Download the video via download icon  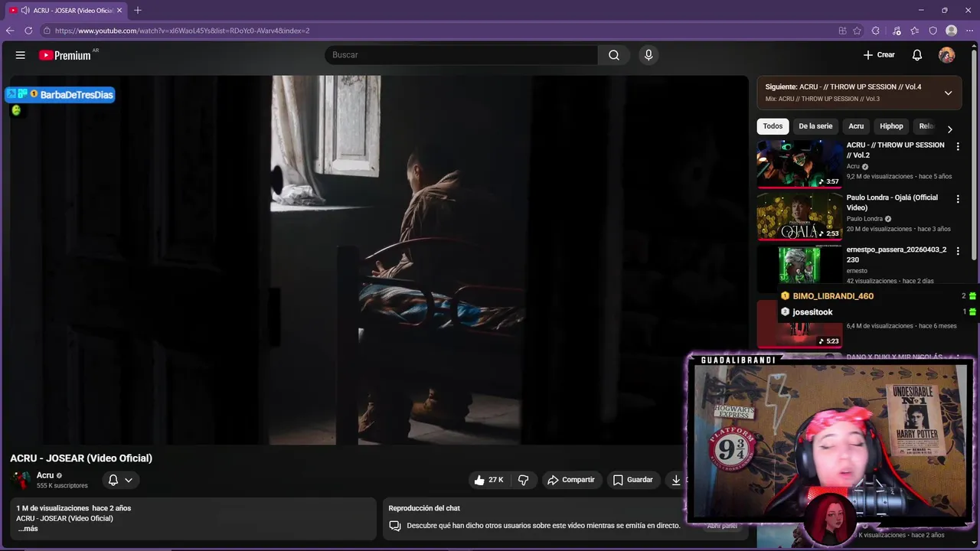[x=676, y=480]
